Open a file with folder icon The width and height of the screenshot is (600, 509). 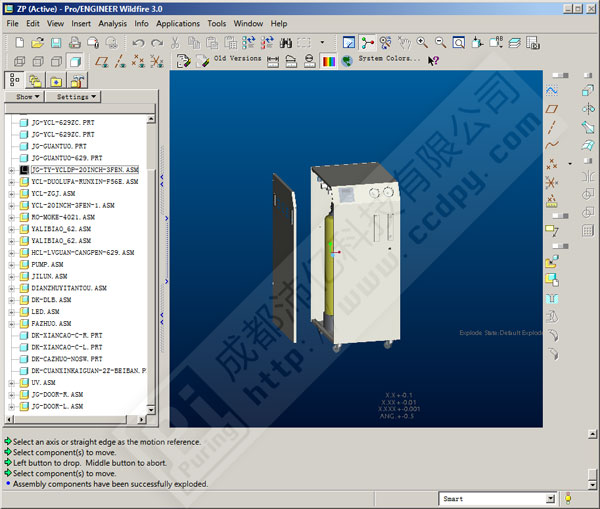coord(38,42)
